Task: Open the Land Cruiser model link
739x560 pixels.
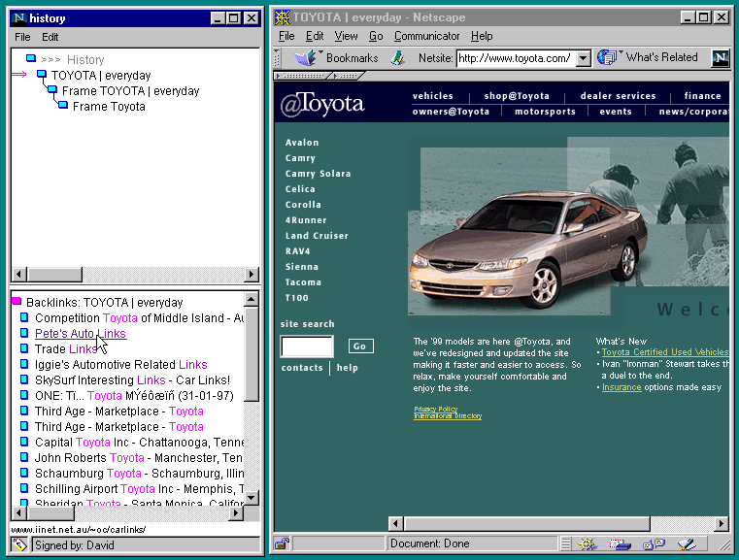Action: [317, 236]
